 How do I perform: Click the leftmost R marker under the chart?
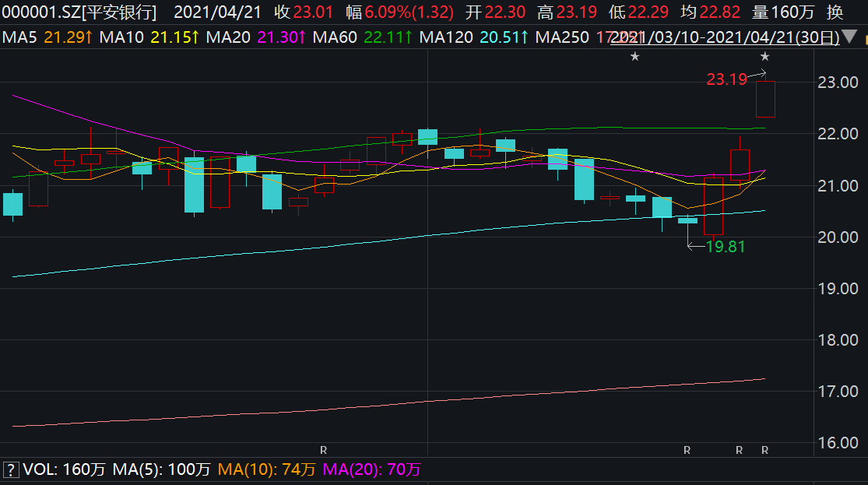click(323, 450)
